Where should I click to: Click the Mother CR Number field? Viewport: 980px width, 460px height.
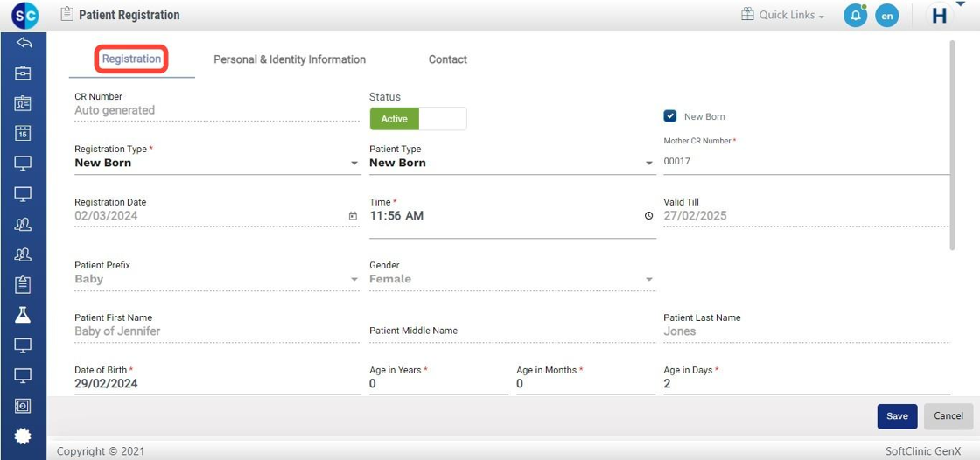[x=806, y=161]
